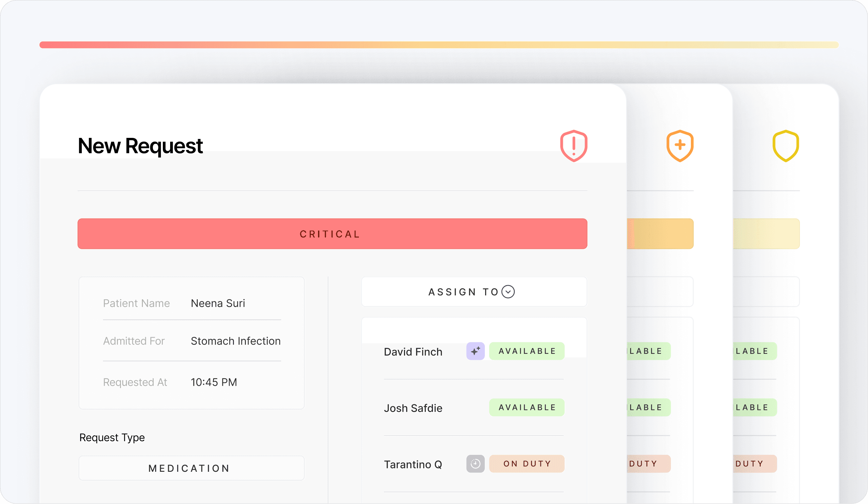868x504 pixels.
Task: Click the purple sparkle icon beside David Finch
Action: click(x=475, y=351)
